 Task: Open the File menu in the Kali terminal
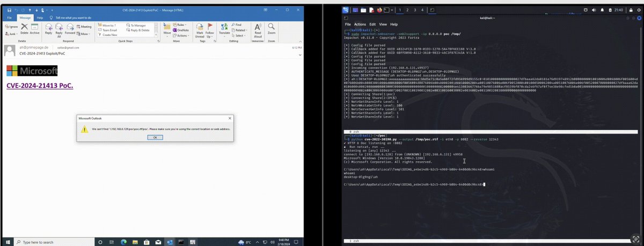(348, 24)
